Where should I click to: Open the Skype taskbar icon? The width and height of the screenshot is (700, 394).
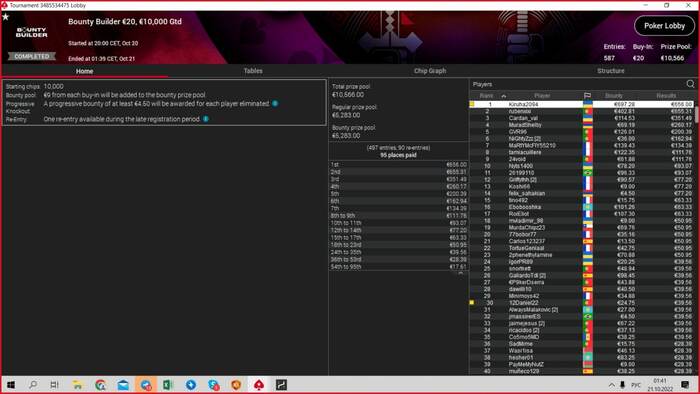213,385
